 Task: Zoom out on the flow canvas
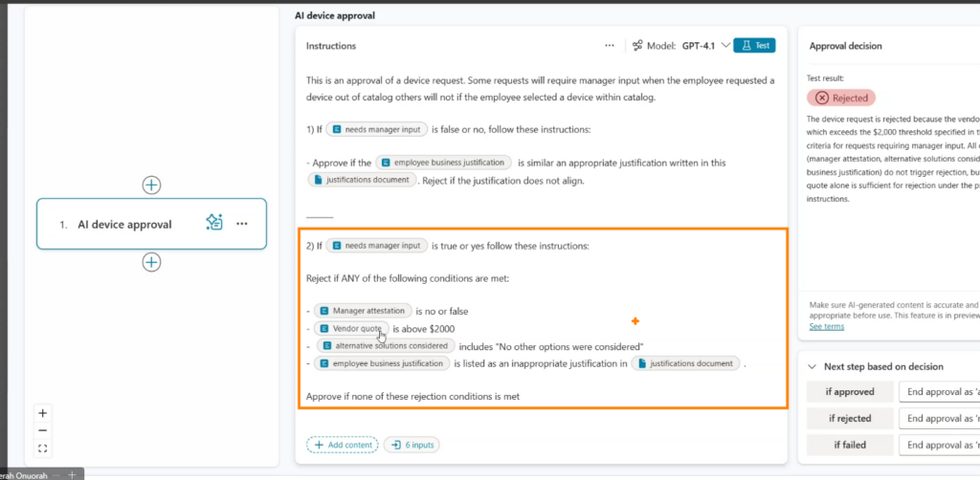coord(43,430)
